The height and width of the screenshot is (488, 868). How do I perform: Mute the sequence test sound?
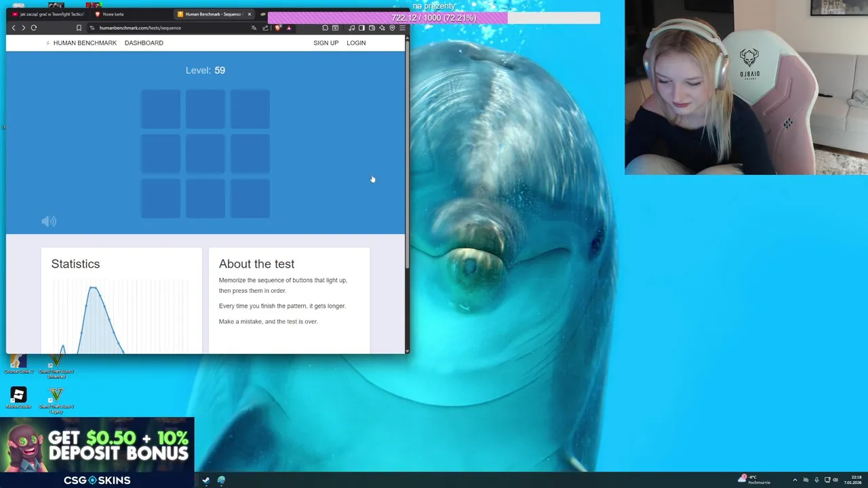[49, 221]
